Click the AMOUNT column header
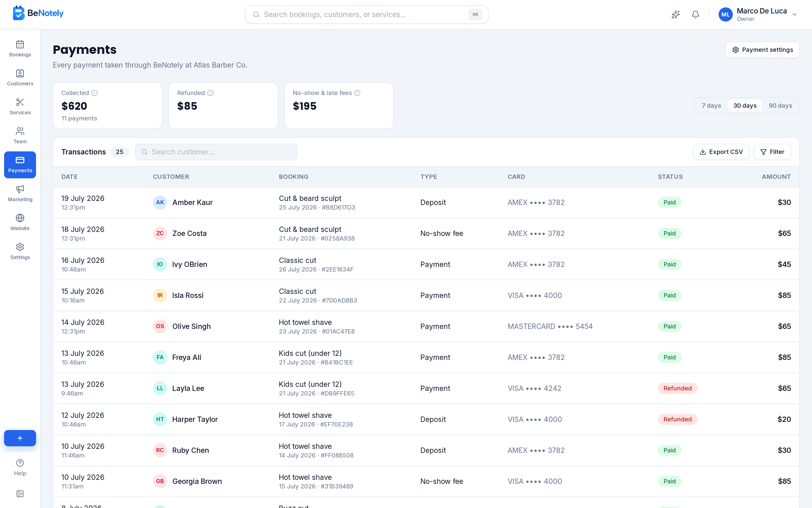Screen dimensions: 812x508 [x=776, y=177]
